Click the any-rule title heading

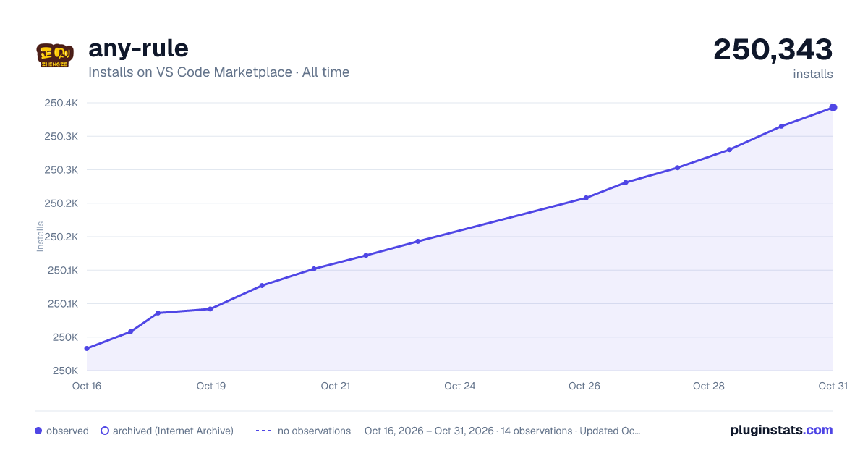click(x=138, y=48)
